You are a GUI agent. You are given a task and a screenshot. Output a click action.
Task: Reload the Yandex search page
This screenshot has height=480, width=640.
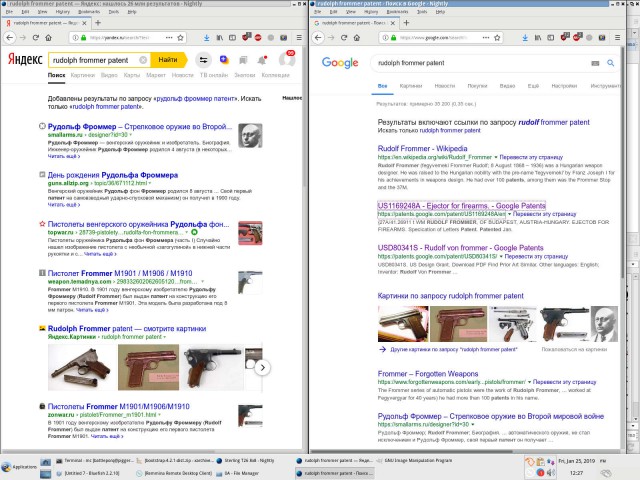click(x=36, y=38)
